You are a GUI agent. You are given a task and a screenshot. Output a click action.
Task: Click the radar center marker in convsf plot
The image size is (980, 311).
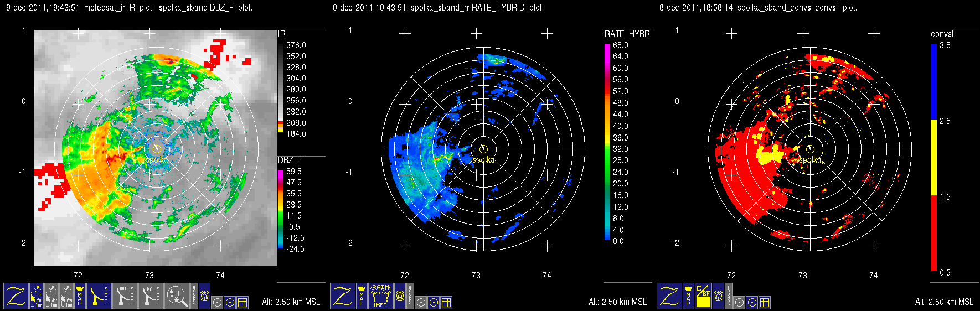810,148
